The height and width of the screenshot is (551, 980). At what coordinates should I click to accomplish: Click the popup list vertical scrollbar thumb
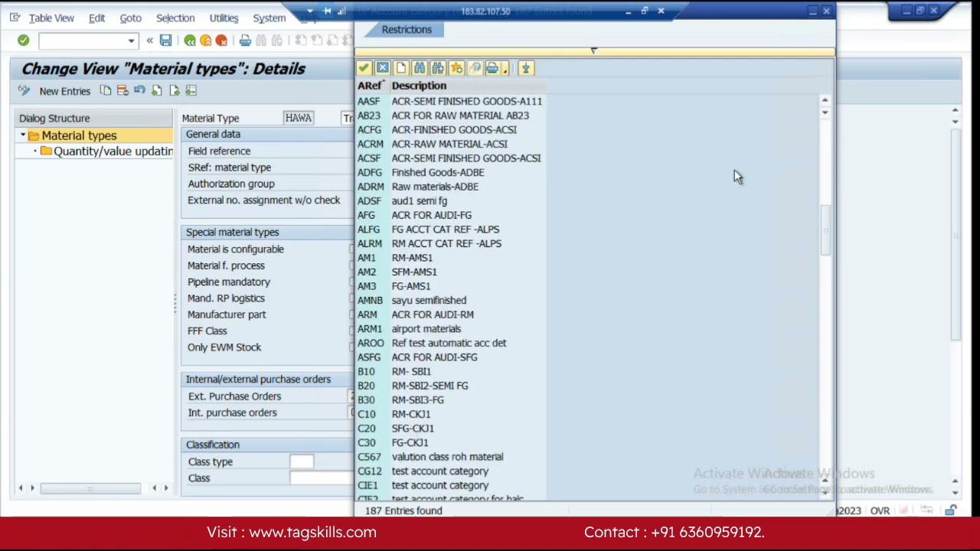[825, 230]
